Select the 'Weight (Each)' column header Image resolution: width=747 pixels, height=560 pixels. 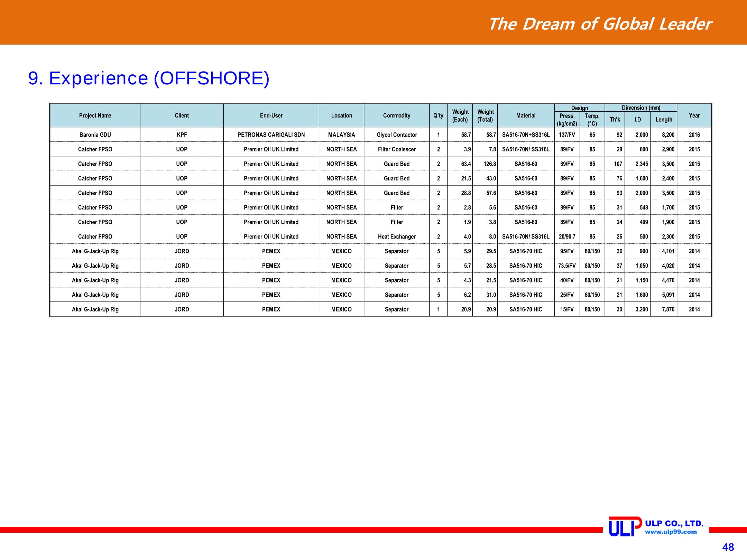point(460,115)
